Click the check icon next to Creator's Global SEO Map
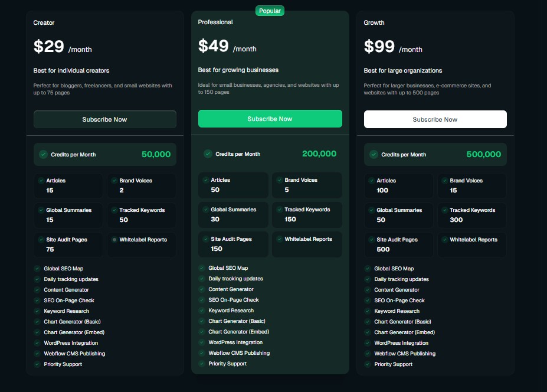This screenshot has width=547, height=392. [37, 269]
